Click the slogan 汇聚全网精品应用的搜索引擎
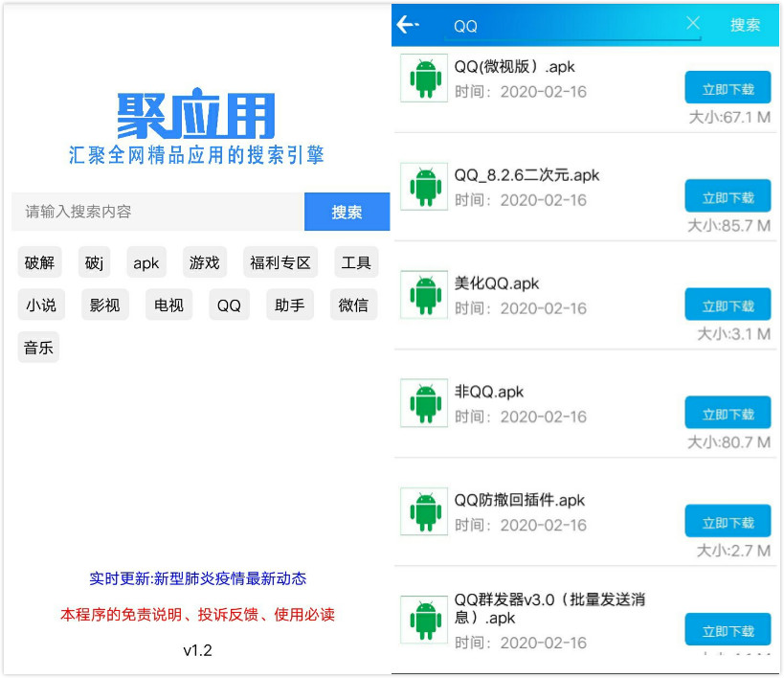Screen dimensions: 784x678 pos(196,155)
